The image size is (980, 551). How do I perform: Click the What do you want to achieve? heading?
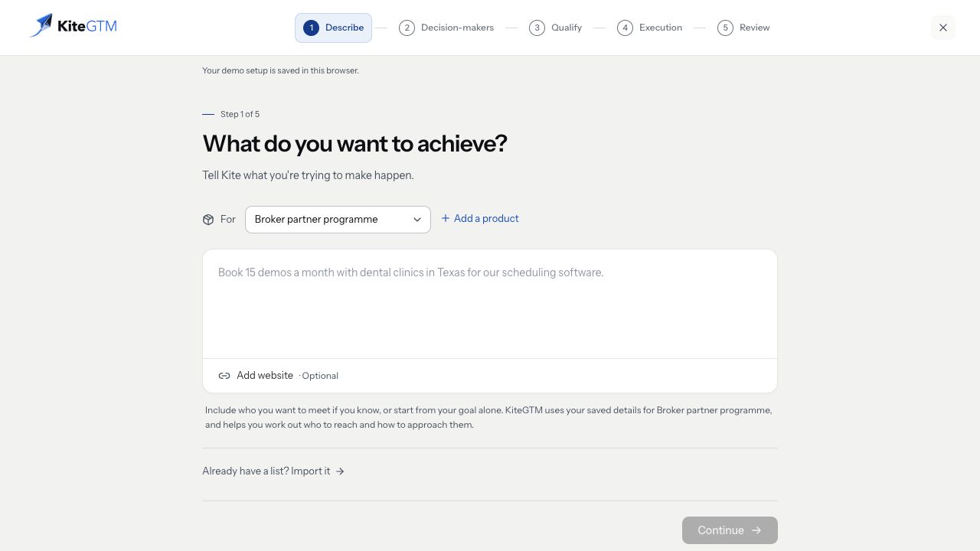click(354, 144)
